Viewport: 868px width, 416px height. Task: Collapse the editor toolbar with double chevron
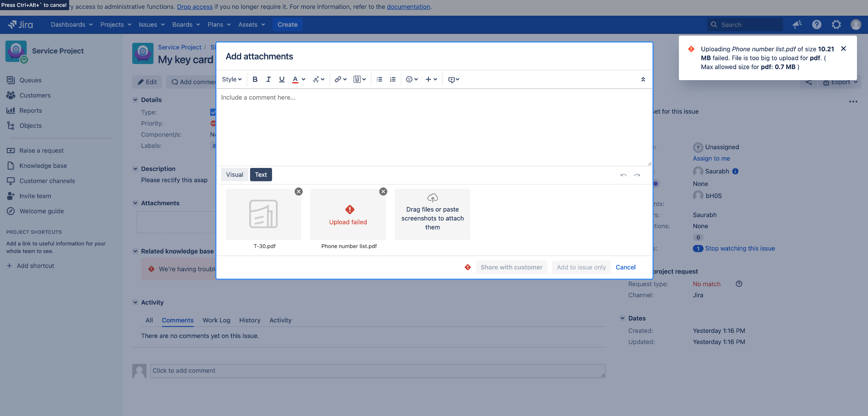click(x=643, y=79)
